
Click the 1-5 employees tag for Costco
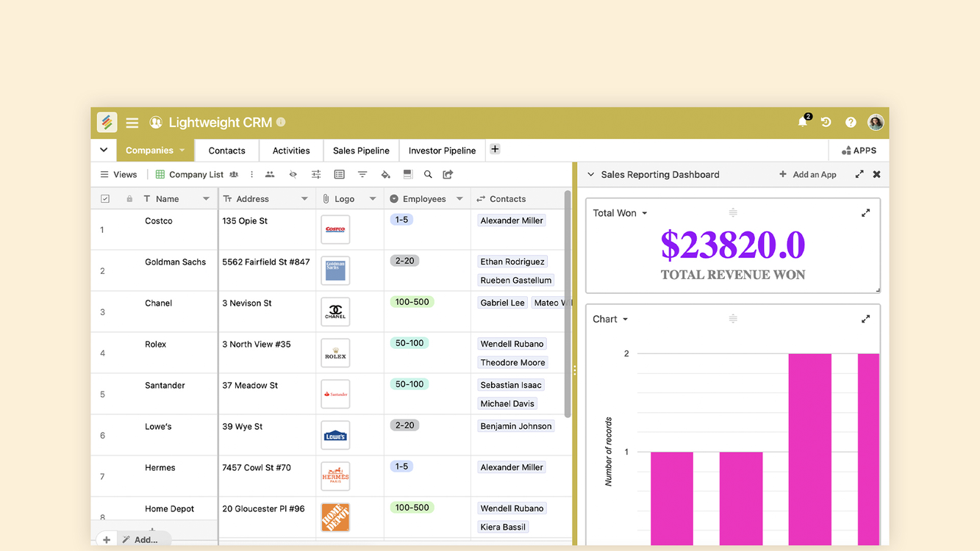coord(401,220)
